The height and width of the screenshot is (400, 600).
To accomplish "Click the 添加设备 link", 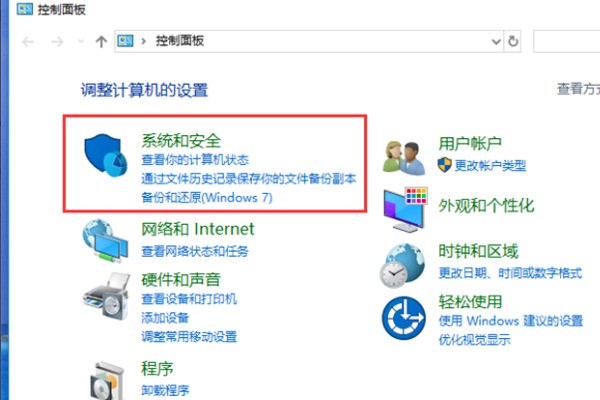I will pos(165,317).
